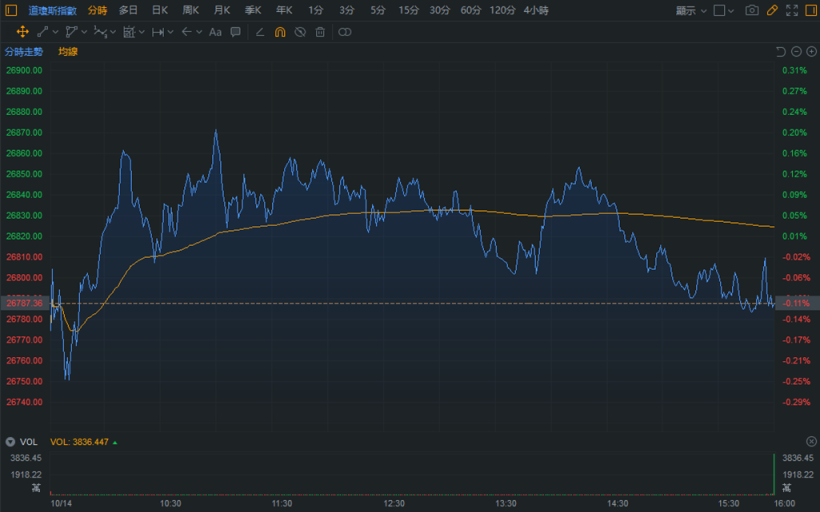Switch to the 月K tab
Image resolution: width=820 pixels, height=512 pixels.
tap(222, 10)
